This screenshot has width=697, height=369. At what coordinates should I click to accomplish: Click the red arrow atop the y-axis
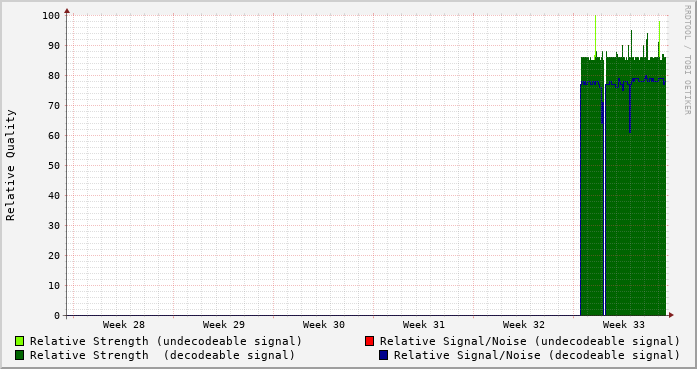click(67, 11)
